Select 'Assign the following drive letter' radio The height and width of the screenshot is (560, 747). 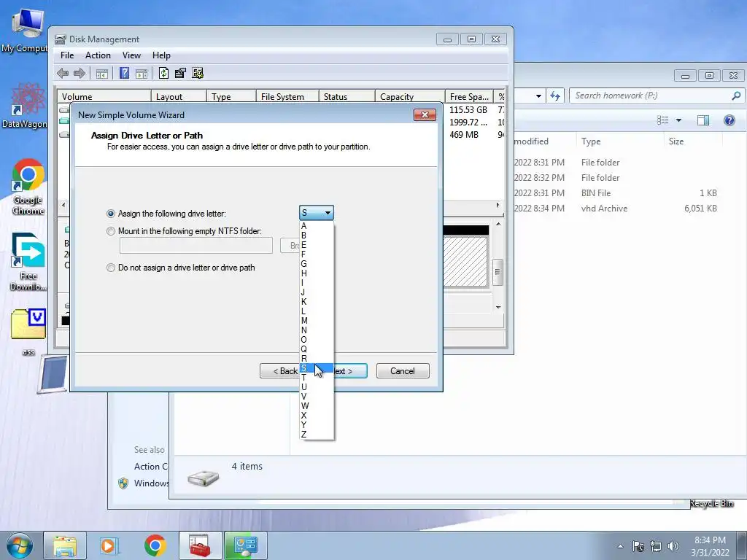point(111,214)
